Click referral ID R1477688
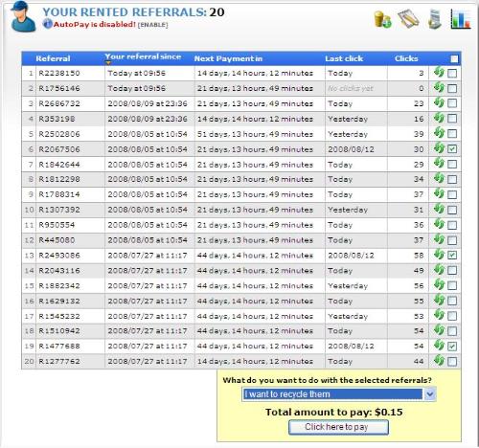 coord(59,347)
